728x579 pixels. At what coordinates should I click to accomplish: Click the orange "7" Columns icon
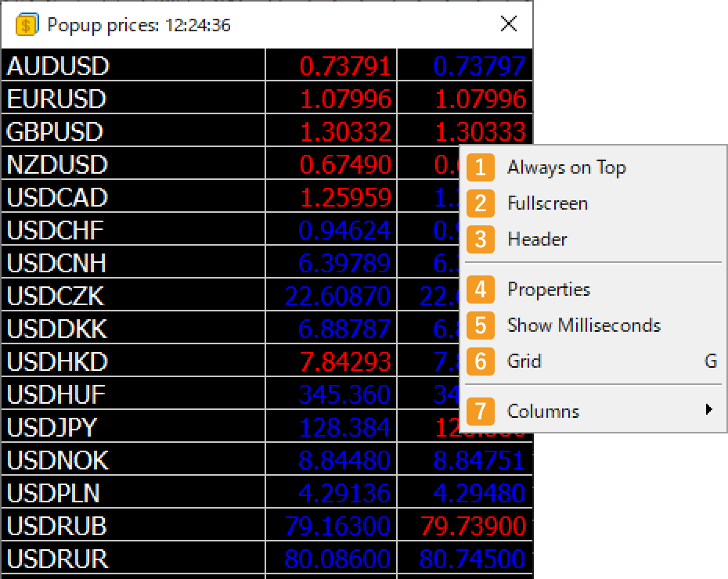click(x=480, y=411)
